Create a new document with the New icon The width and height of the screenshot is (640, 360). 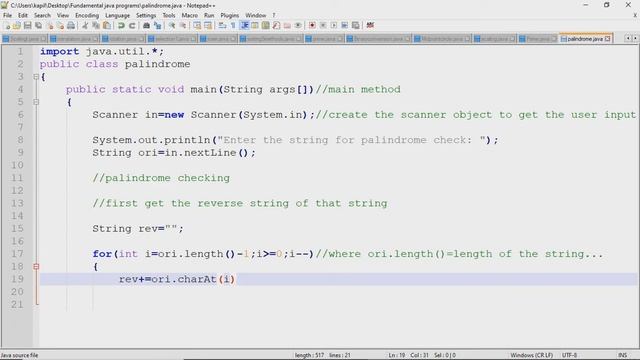coord(7,25)
